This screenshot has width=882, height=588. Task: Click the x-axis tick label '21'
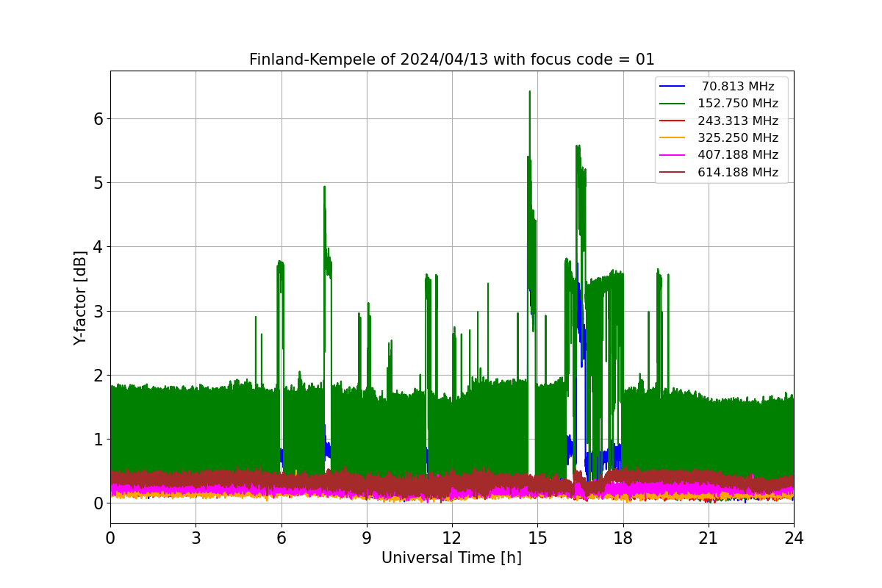[x=709, y=538]
